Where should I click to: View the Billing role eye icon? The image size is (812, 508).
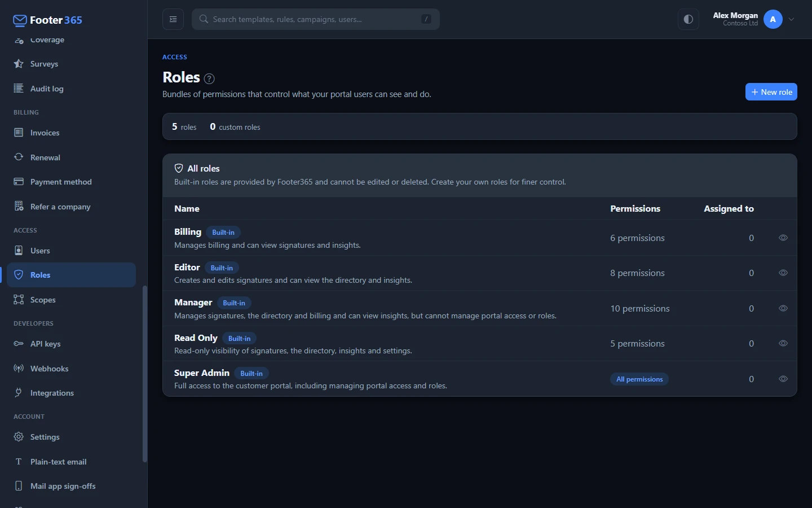pos(783,238)
